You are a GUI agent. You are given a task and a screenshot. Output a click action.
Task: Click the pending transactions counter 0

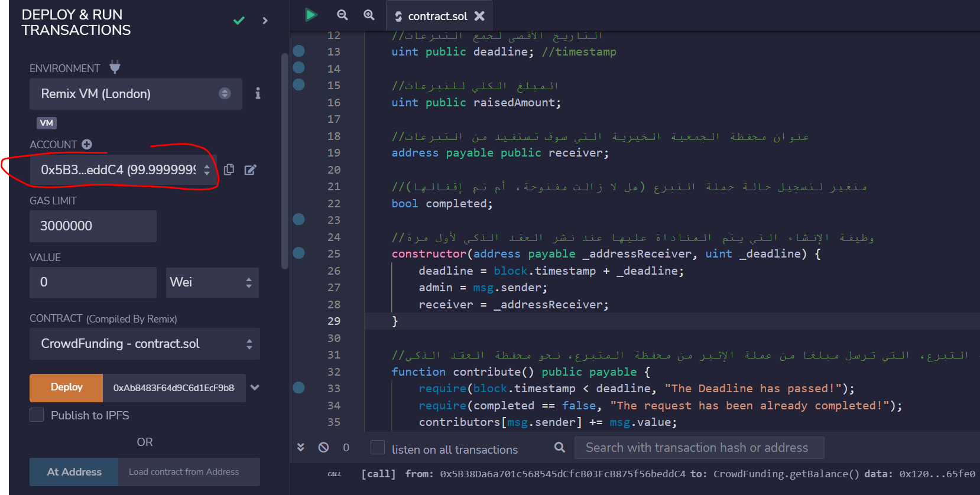click(346, 448)
